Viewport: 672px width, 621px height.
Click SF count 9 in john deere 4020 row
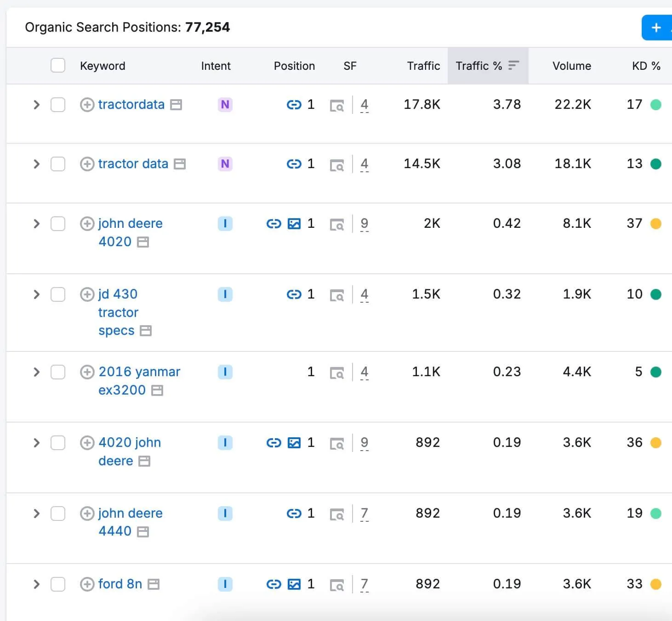[x=364, y=224]
